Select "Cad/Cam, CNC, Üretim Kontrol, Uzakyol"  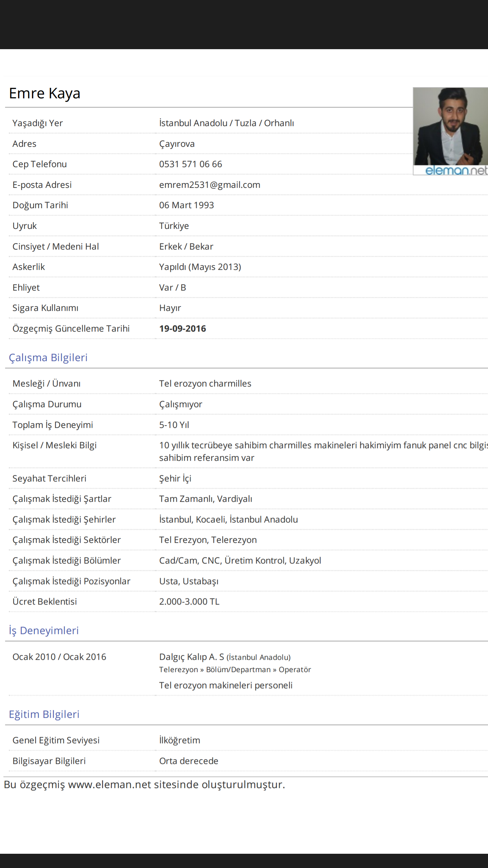[240, 560]
